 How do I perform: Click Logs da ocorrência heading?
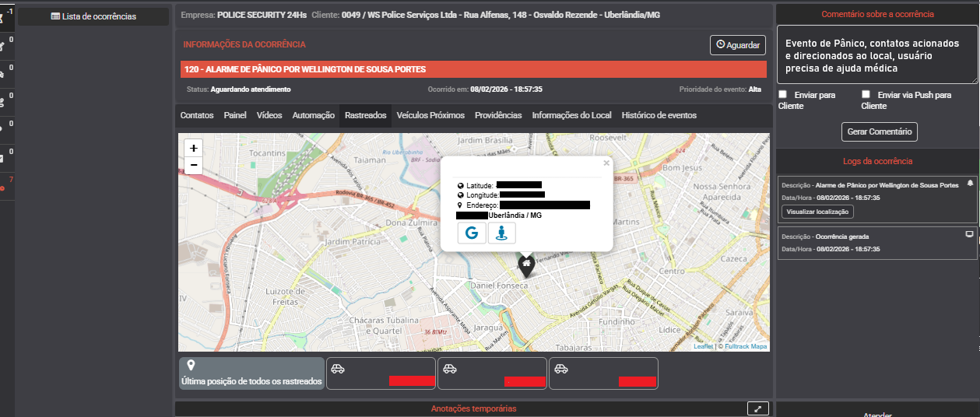877,161
